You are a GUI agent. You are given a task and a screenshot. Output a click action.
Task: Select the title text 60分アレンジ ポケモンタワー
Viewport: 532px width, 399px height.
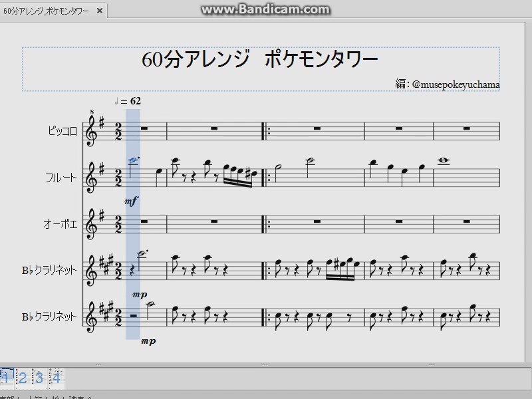(259, 59)
